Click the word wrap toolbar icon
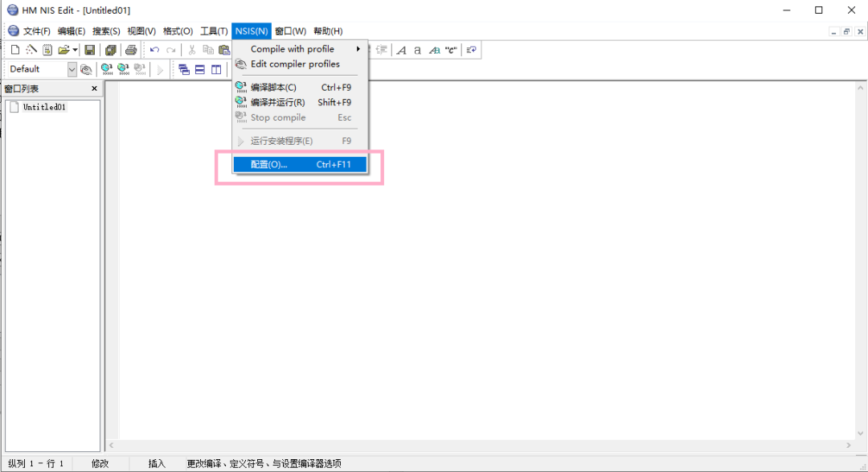Viewport: 868px width, 472px height. (472, 50)
